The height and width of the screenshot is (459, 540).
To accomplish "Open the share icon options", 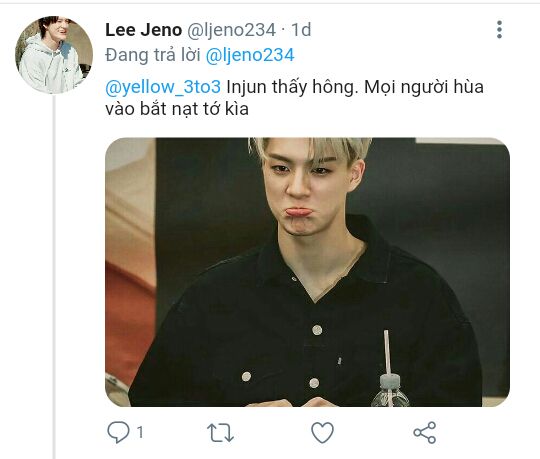I will tap(425, 432).
